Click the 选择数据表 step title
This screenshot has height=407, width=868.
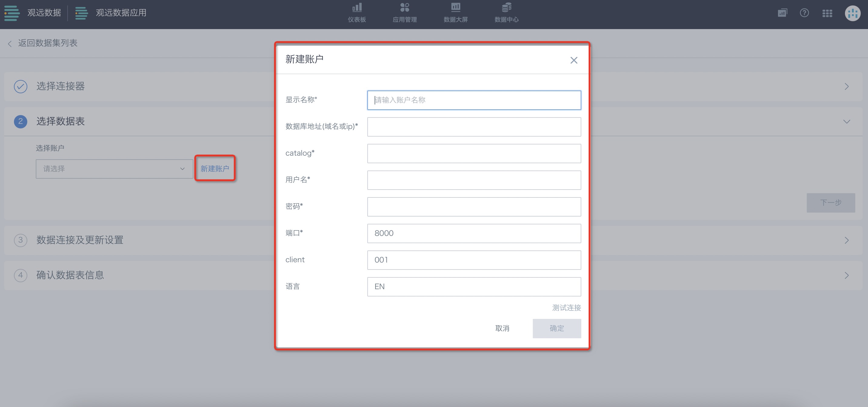(60, 121)
